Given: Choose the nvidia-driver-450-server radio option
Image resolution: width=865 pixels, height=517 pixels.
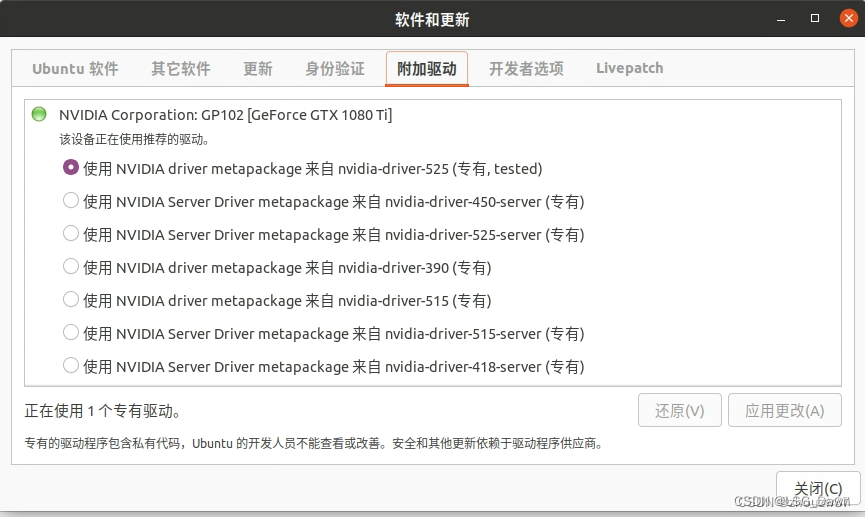Looking at the screenshot, I should 71,200.
